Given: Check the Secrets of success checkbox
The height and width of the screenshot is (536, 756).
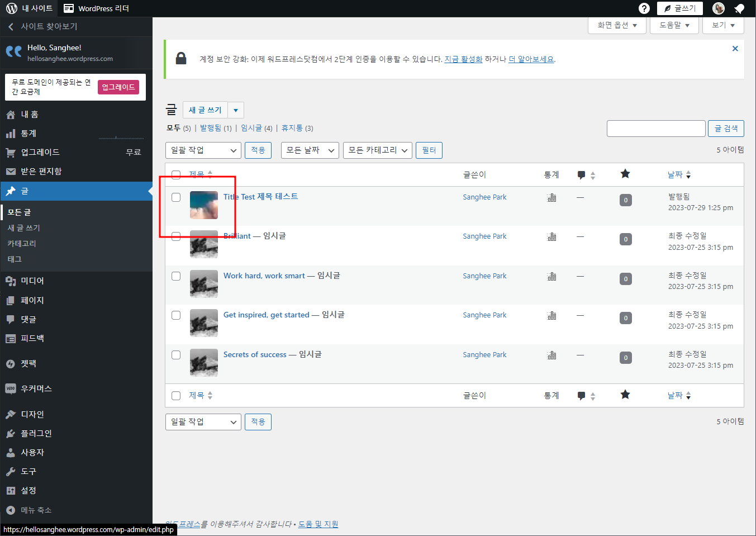Looking at the screenshot, I should (x=176, y=355).
